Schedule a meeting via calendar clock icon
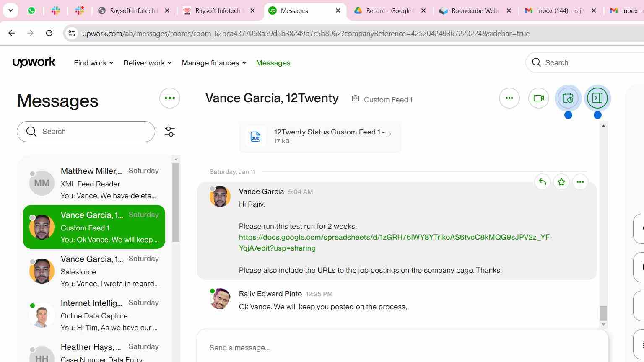The image size is (644, 362). (x=568, y=98)
